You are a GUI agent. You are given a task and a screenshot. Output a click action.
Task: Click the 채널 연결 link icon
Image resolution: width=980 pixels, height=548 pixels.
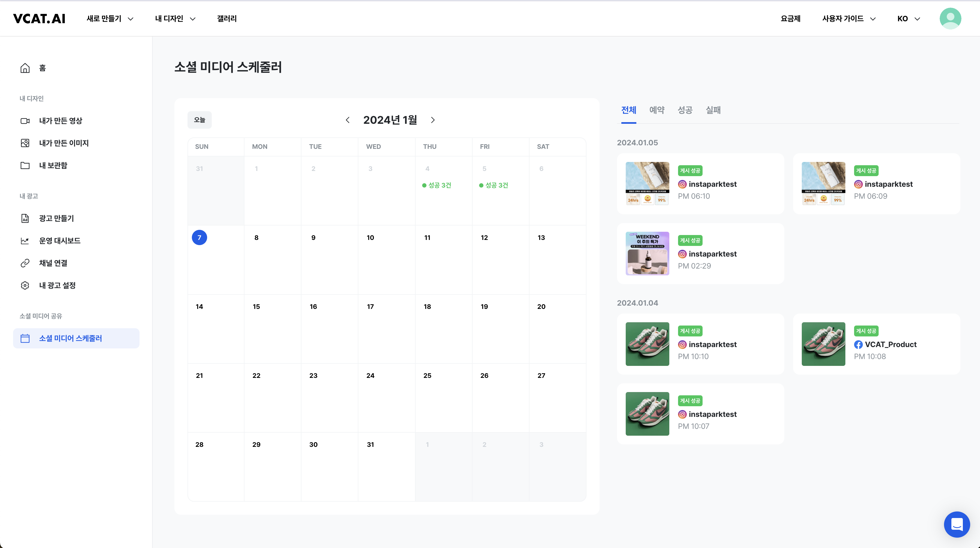(x=25, y=263)
